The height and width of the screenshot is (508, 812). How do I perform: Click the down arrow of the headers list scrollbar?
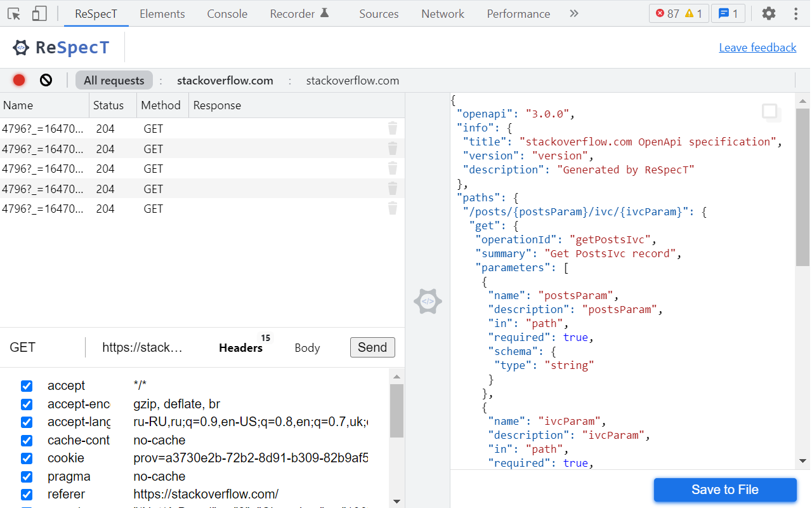(396, 500)
